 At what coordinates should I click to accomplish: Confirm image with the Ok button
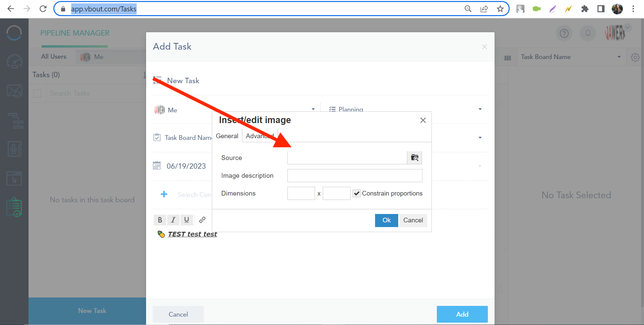click(x=386, y=220)
